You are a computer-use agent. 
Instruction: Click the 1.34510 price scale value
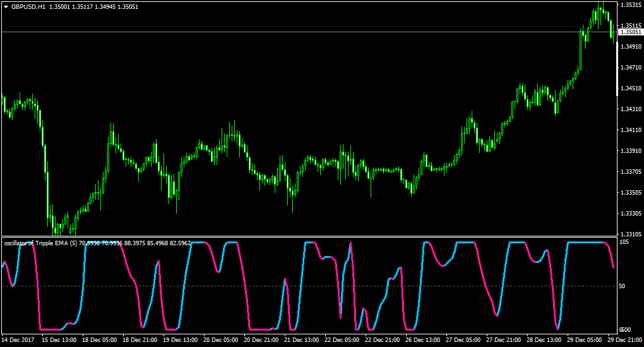[x=631, y=88]
